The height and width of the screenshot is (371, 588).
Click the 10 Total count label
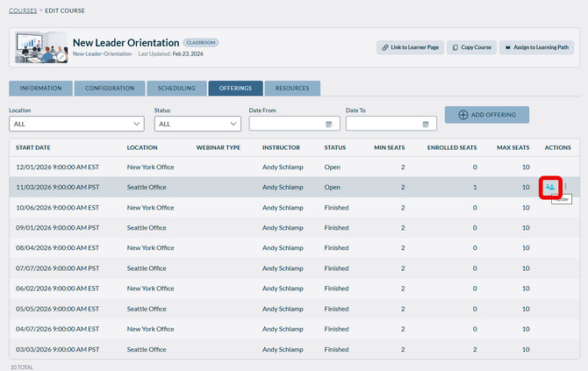(x=22, y=367)
